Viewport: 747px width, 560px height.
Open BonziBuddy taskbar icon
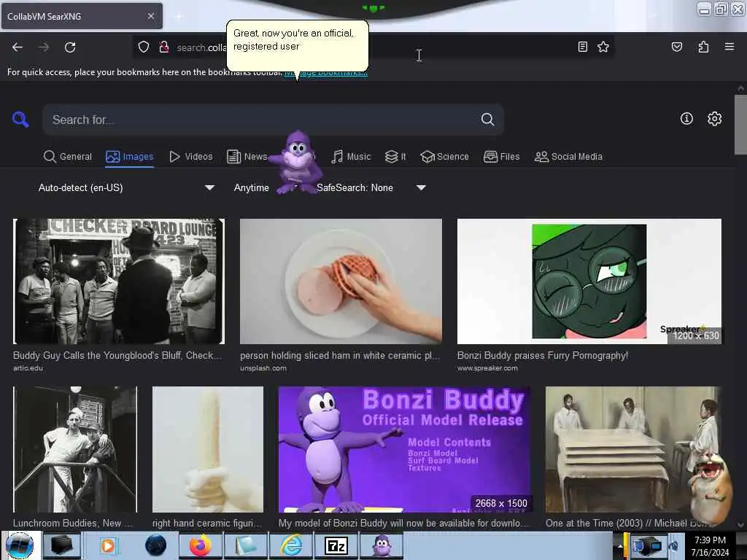click(x=382, y=545)
